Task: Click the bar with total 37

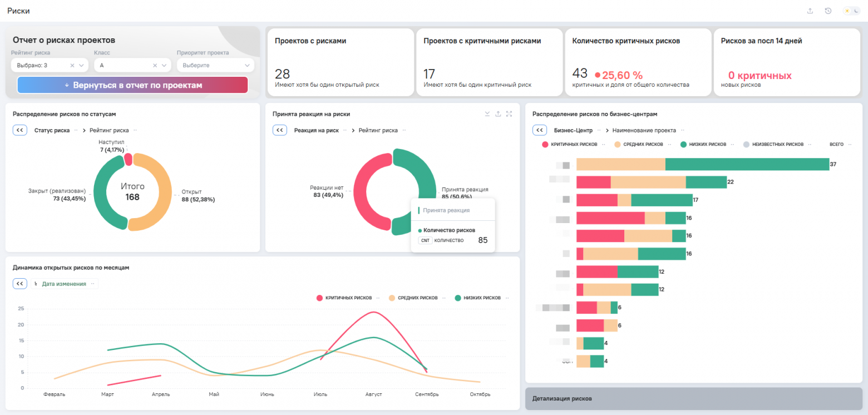Action: point(703,164)
